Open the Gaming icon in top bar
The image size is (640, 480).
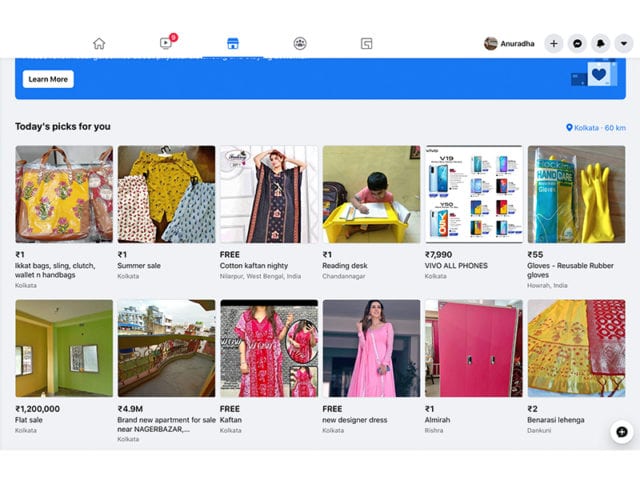coord(367,43)
